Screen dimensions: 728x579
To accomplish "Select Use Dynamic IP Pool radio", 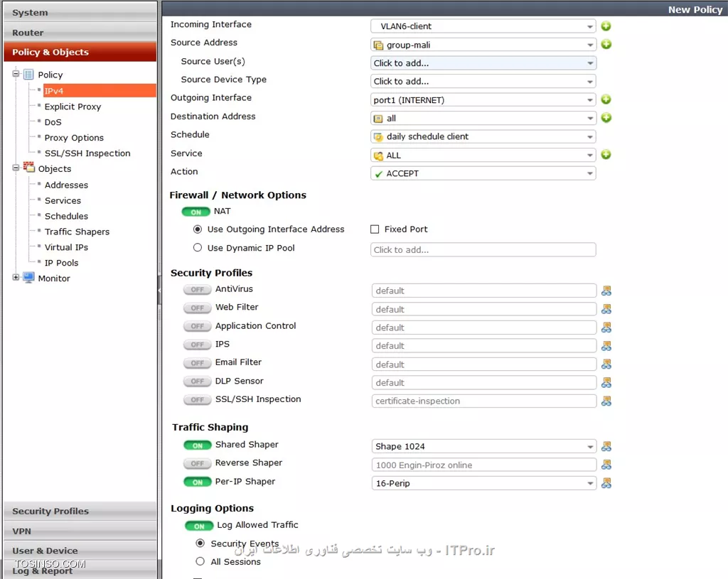I will (x=198, y=248).
